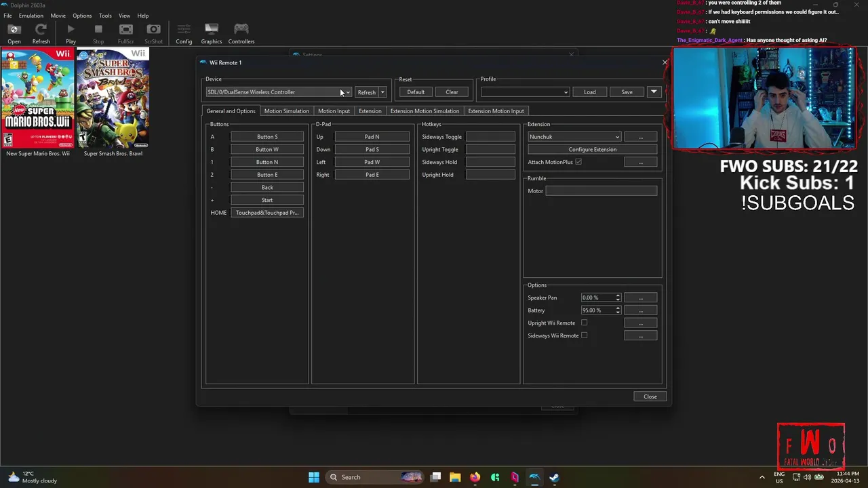Expand the arrow beside the Save button

pyautogui.click(x=654, y=92)
